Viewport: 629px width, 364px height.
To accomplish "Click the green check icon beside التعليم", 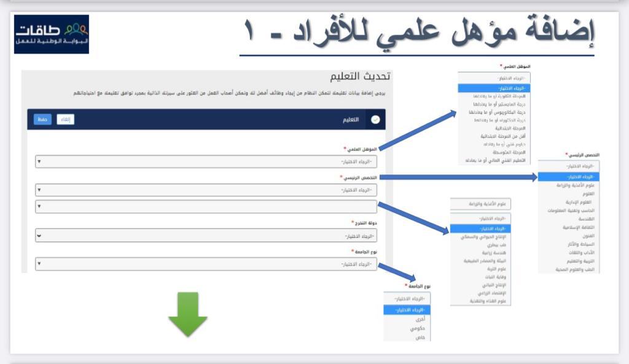I will click(x=375, y=120).
